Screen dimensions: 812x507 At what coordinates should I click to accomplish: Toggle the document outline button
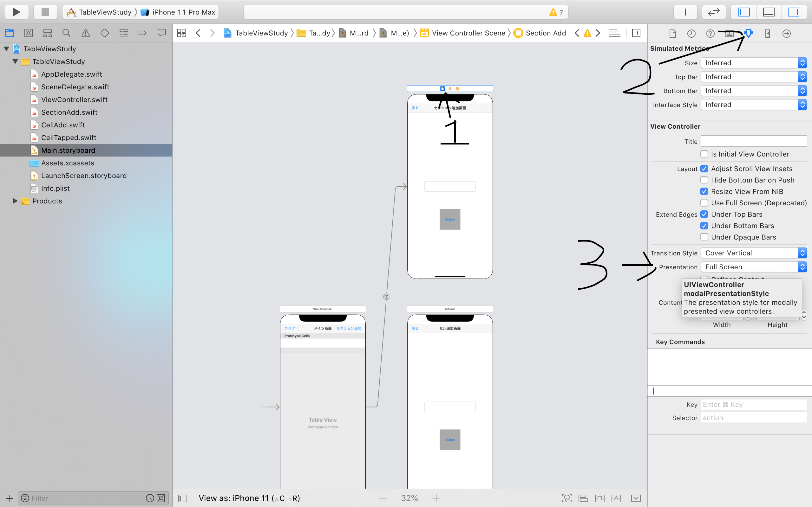click(182, 498)
